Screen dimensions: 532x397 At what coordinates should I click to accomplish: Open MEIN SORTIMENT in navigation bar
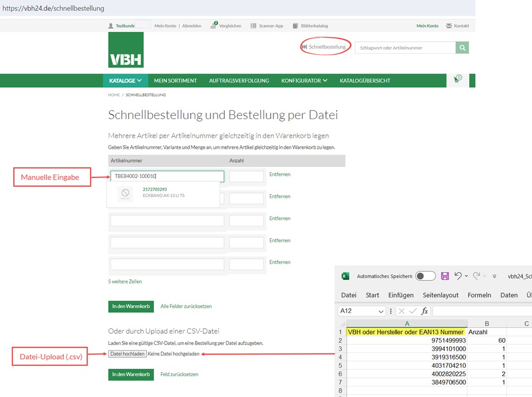pyautogui.click(x=175, y=80)
